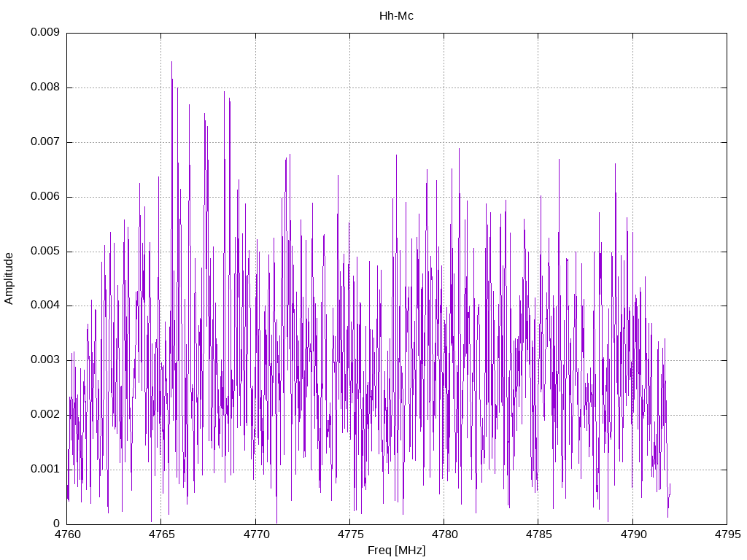
Task: Click the y-axis tick label 0.008
Action: pyautogui.click(x=45, y=87)
